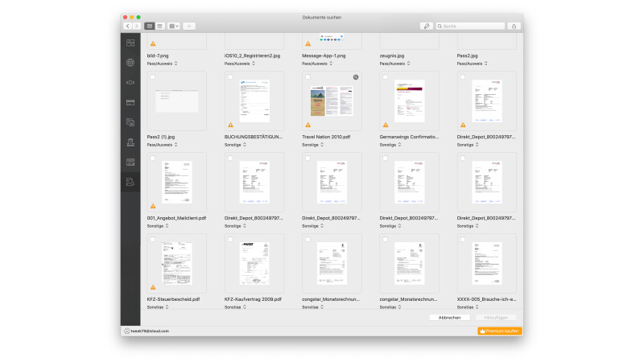Click the Premium kaufen button
This screenshot has width=644, height=362.
(x=500, y=331)
